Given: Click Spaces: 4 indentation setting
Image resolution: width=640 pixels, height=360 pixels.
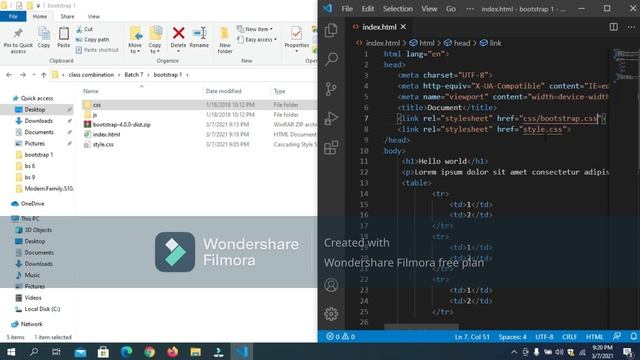Looking at the screenshot, I should click(x=512, y=337).
